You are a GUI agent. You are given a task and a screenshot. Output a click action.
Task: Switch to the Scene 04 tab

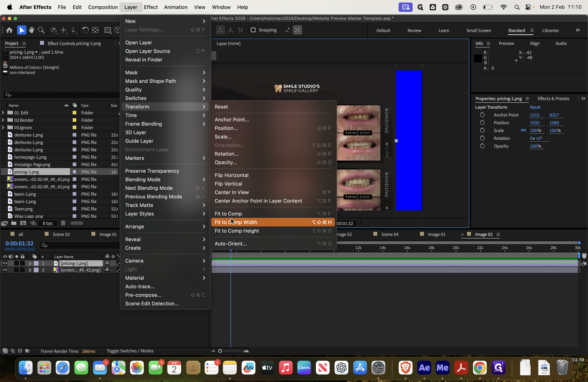click(x=390, y=234)
